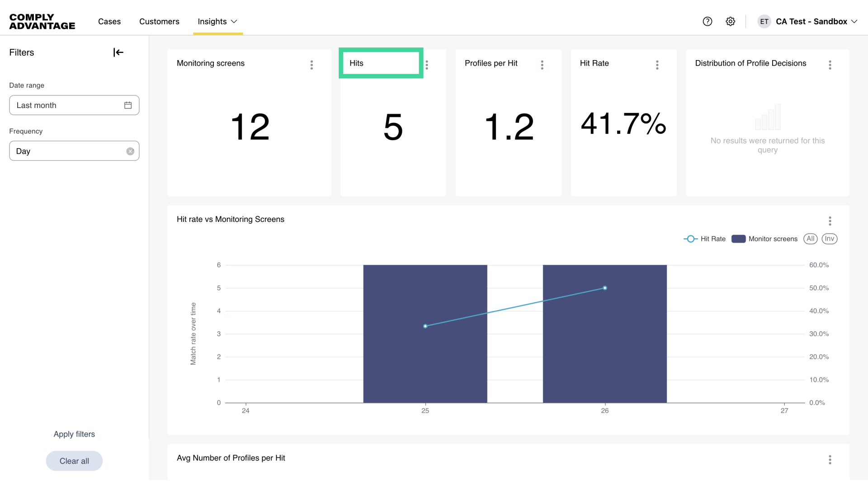Open Hits card three-dot menu
The width and height of the screenshot is (868, 488).
coord(427,65)
